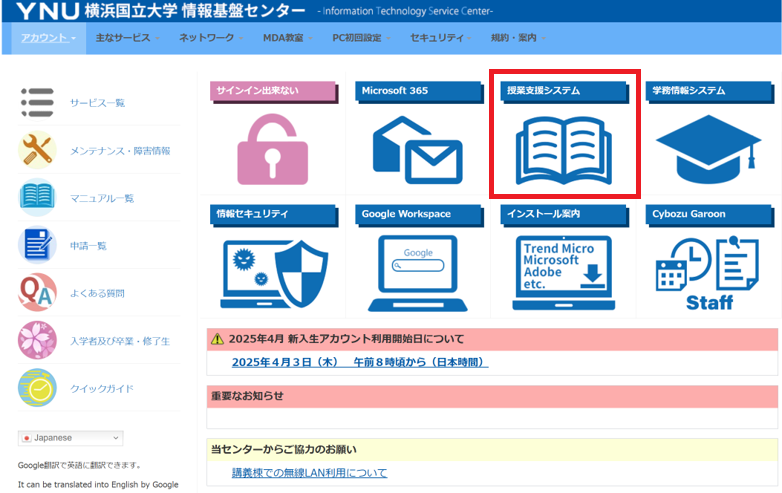
Task: Open the 授業支援システム open book icon
Action: coord(564,151)
